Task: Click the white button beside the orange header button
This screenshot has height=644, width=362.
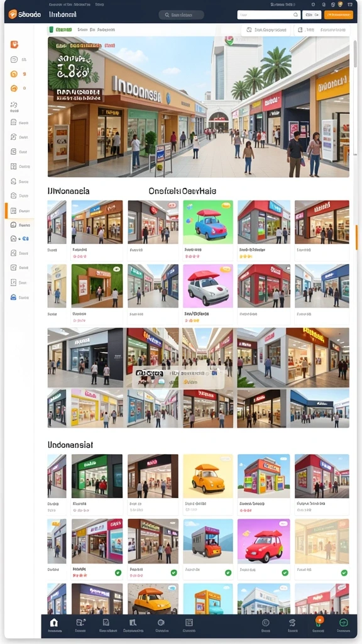Action: click(x=312, y=15)
